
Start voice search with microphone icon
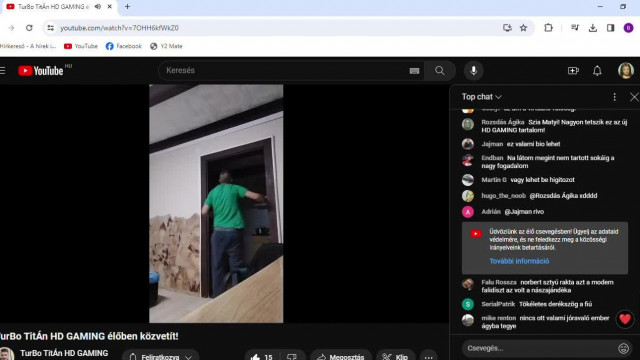[473, 71]
